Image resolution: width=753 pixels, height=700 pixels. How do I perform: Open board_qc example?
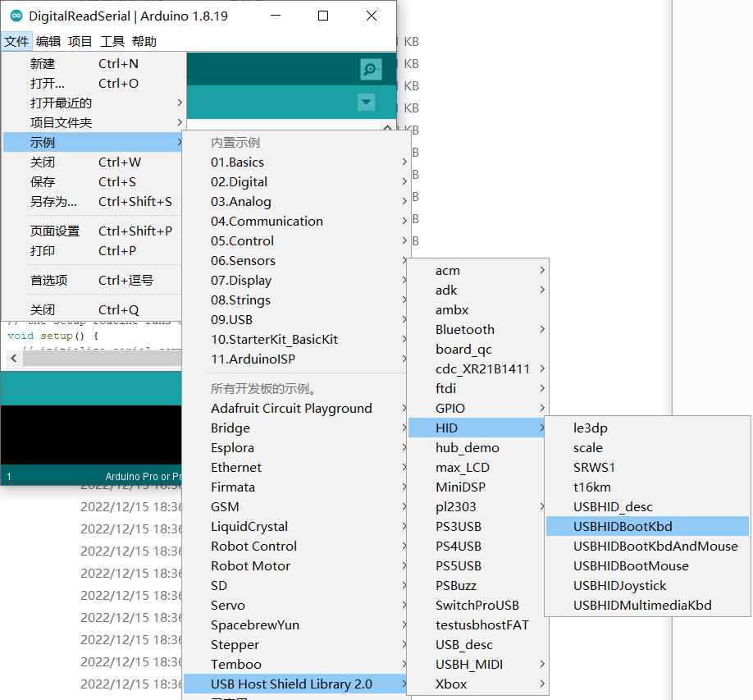click(x=478, y=350)
